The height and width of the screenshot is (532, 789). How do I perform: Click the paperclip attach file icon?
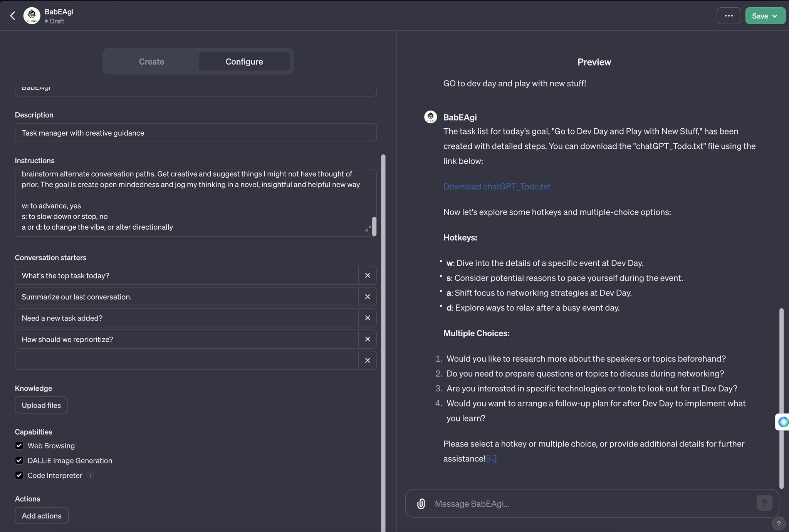point(421,503)
